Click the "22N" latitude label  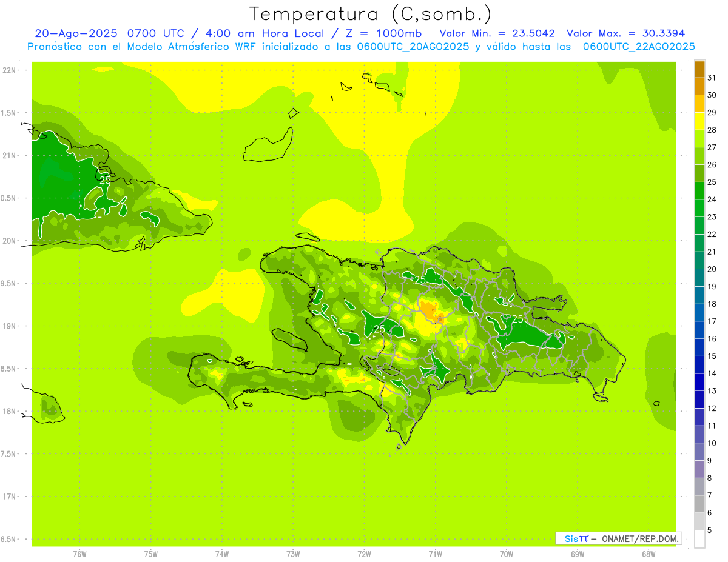click(8, 70)
